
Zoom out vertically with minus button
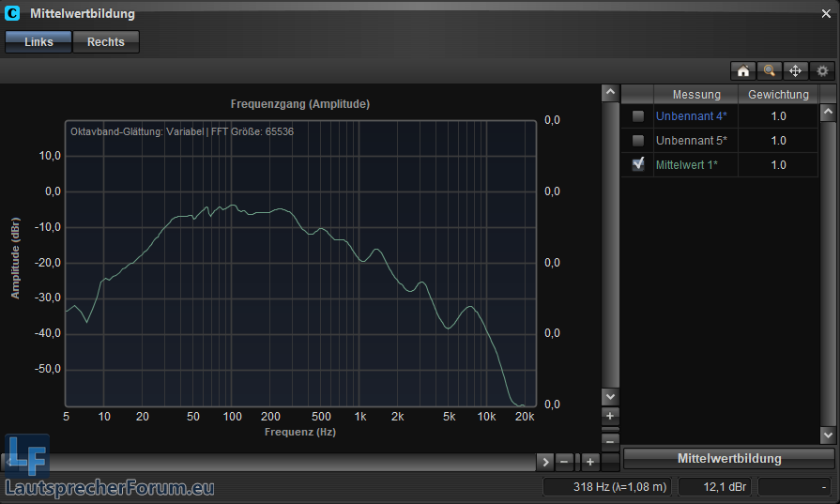[610, 439]
